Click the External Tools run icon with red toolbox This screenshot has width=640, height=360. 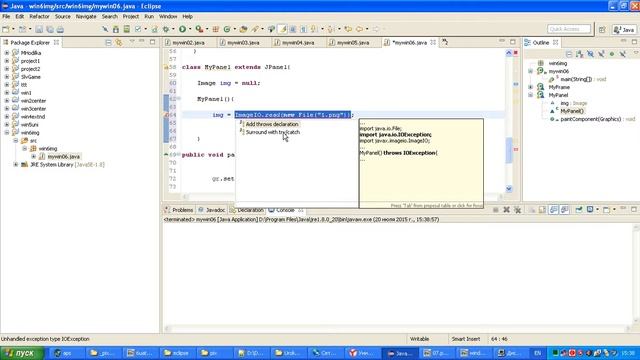[x=199, y=29]
